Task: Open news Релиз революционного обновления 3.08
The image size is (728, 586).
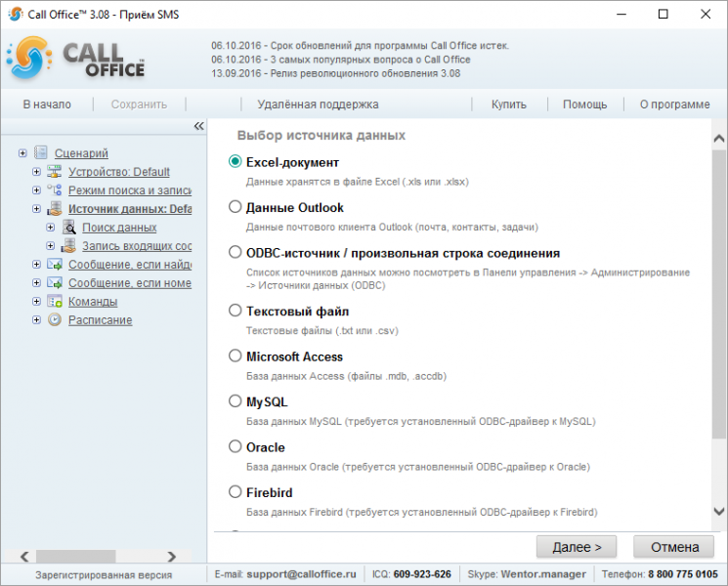Action: (x=336, y=73)
